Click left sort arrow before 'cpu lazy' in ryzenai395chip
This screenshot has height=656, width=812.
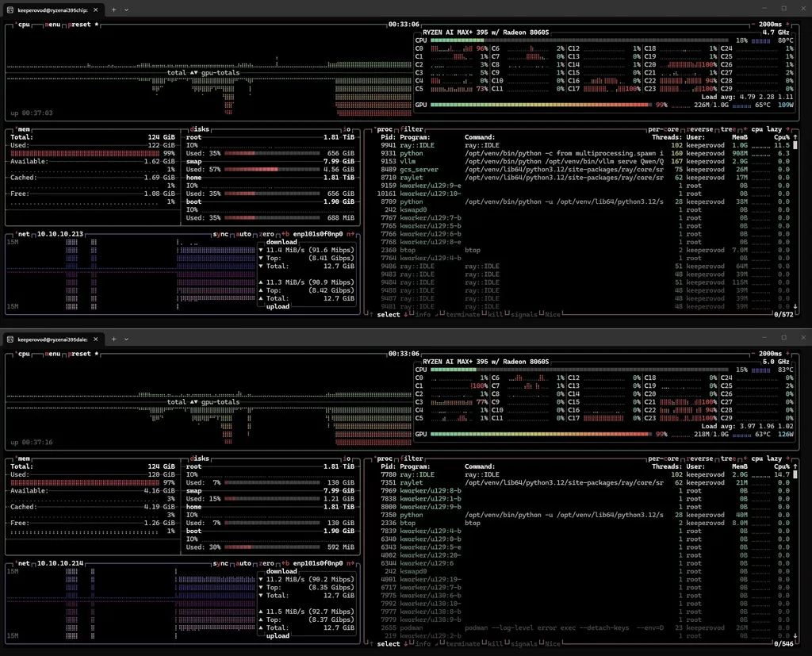pos(745,129)
